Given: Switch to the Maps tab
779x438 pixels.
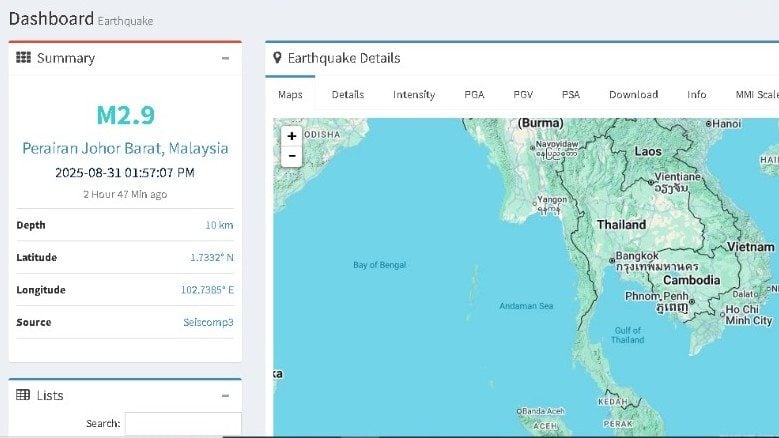Looking at the screenshot, I should click(x=290, y=95).
